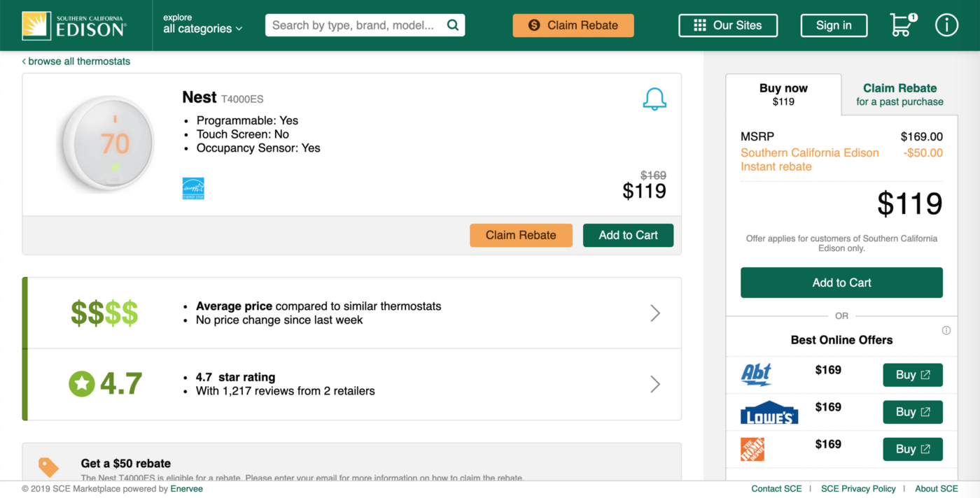
Task: Click the header Claim Rebate button
Action: point(573,25)
